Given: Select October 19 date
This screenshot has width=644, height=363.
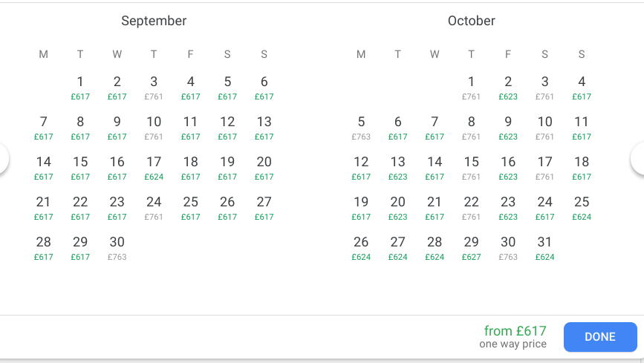Looking at the screenshot, I should pos(361,207).
